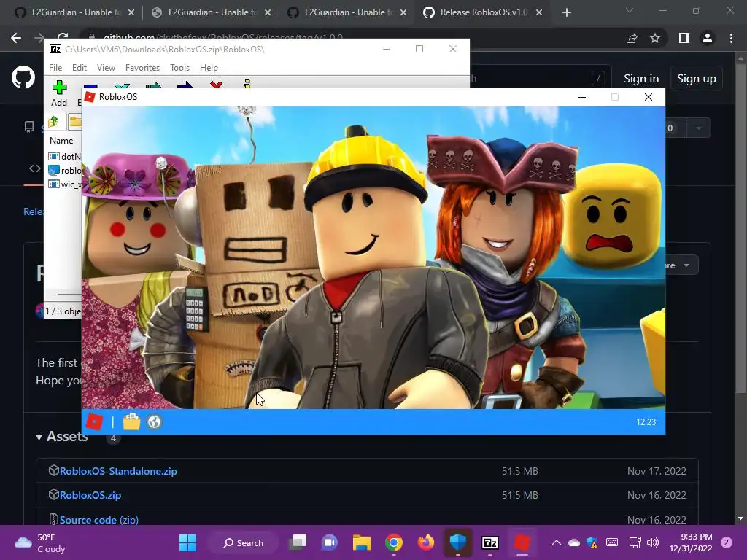Download Source code (zip)
This screenshot has width=747, height=560.
(x=99, y=520)
